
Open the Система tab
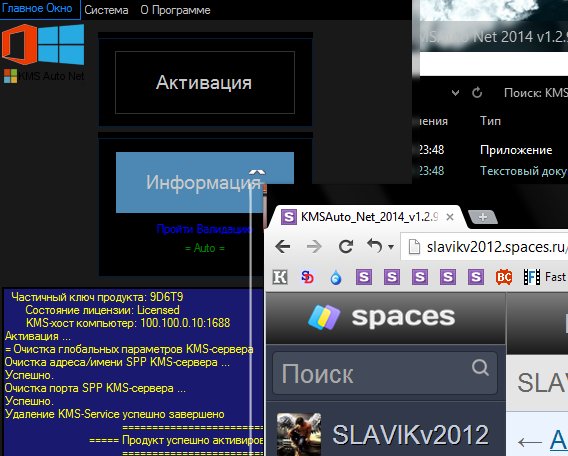click(106, 10)
